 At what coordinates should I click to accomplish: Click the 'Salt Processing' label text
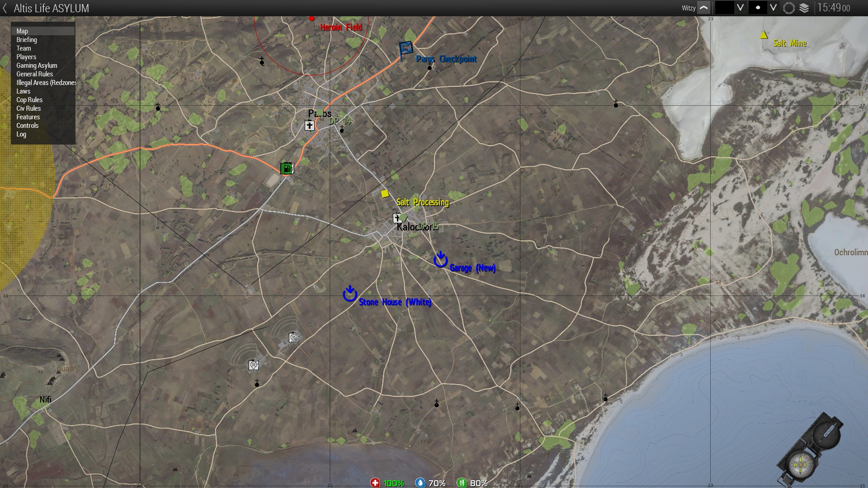pos(422,202)
